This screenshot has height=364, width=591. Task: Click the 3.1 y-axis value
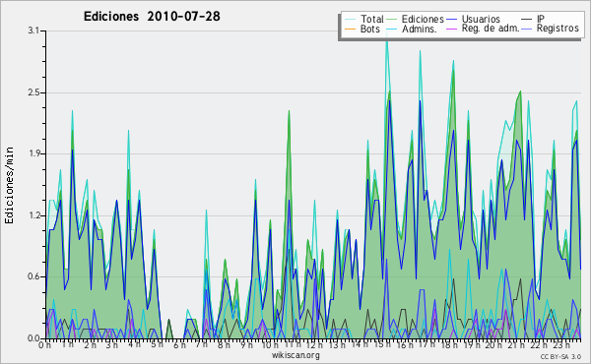point(33,30)
